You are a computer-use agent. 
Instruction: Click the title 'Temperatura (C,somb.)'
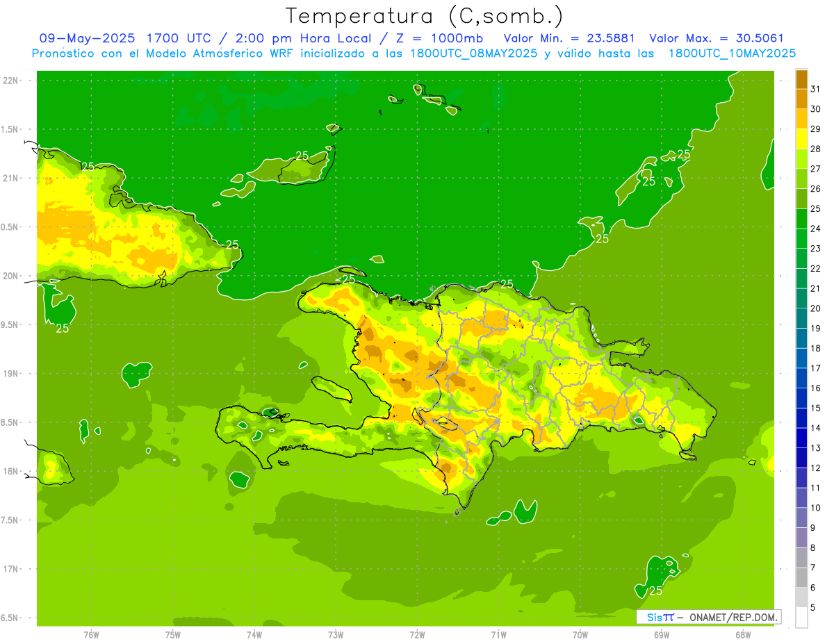coord(424,16)
